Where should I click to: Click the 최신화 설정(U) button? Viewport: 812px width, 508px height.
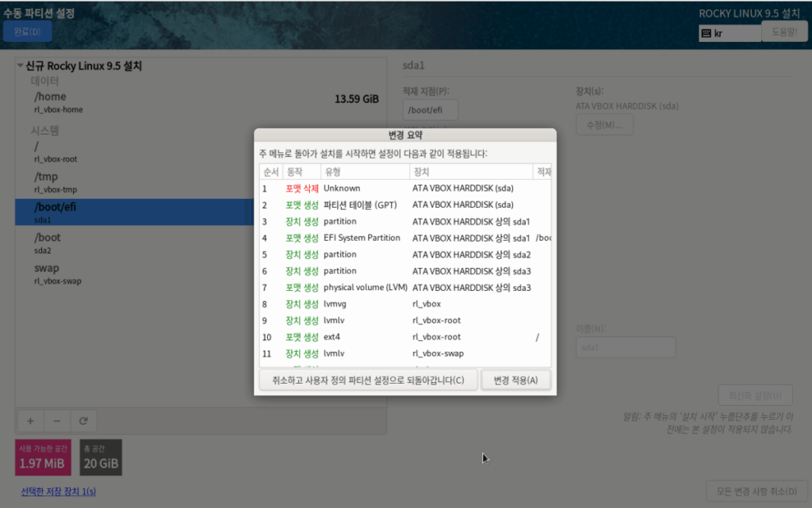tap(755, 395)
